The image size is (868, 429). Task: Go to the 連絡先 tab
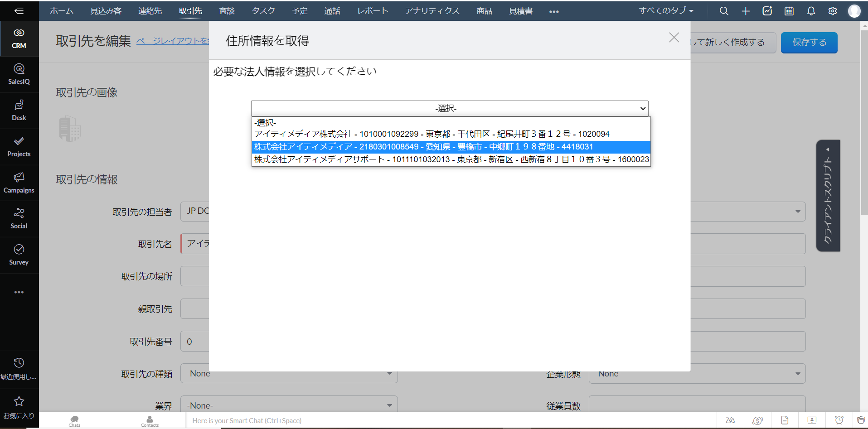click(150, 11)
